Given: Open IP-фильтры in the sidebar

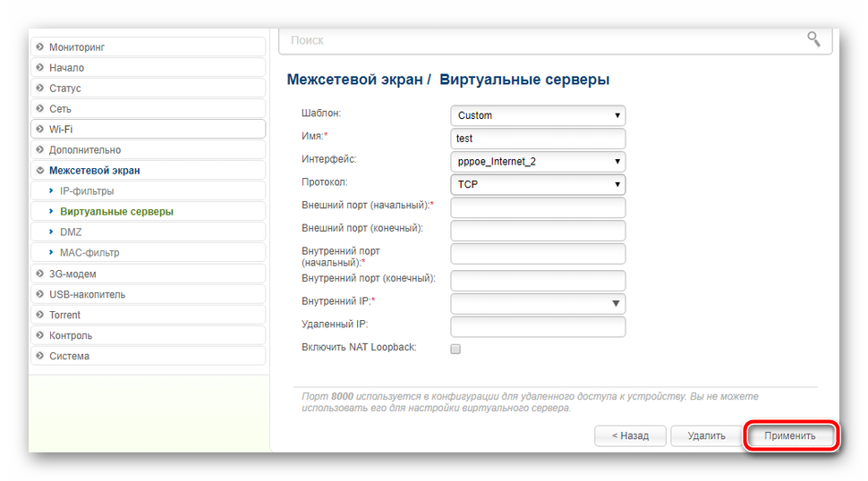Looking at the screenshot, I should (86, 191).
